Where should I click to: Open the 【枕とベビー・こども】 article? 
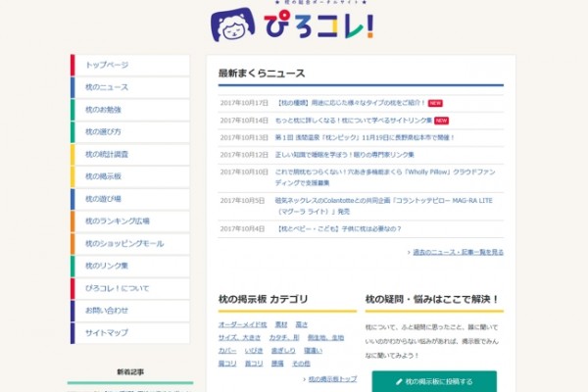338,228
